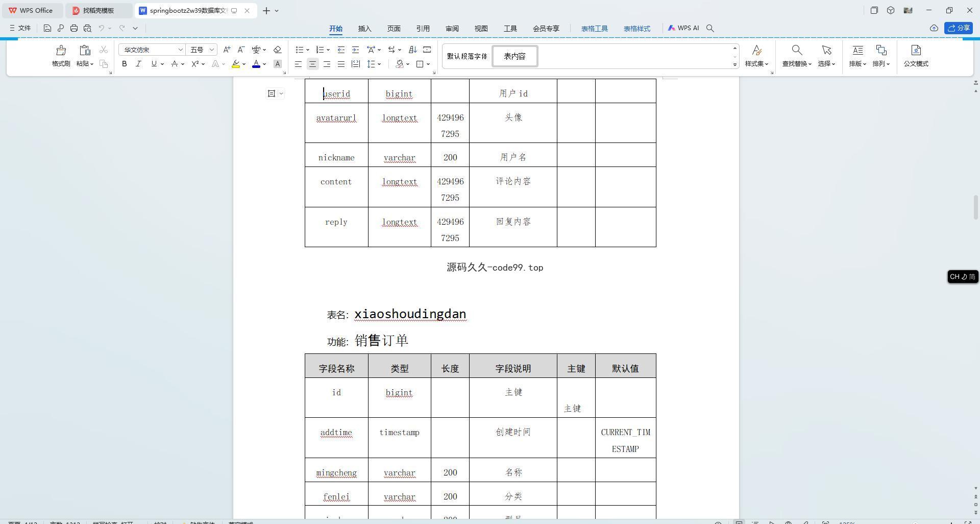Click the 分享 (Share) button
The image size is (980, 524).
coord(958,28)
